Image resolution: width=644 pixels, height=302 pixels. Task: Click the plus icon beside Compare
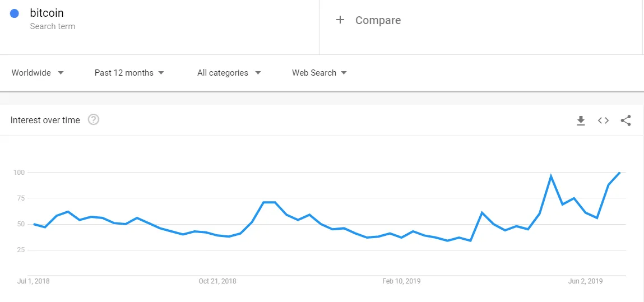click(340, 20)
